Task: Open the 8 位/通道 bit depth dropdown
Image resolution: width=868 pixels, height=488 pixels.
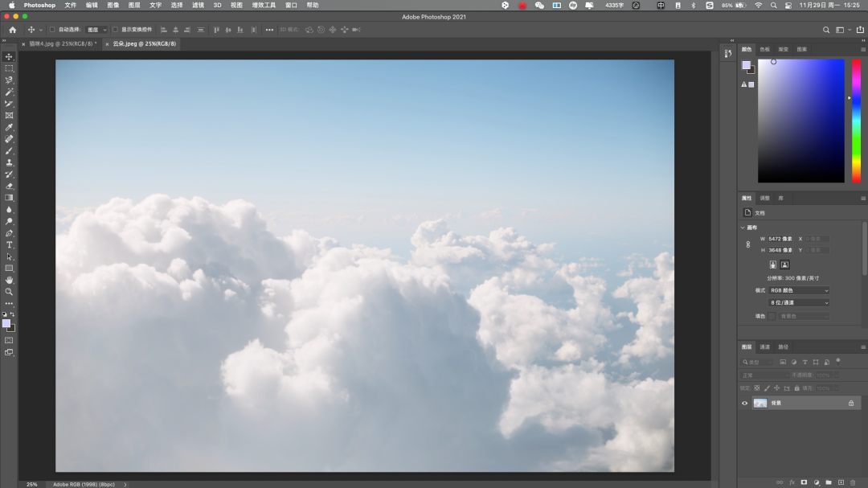Action: 799,302
